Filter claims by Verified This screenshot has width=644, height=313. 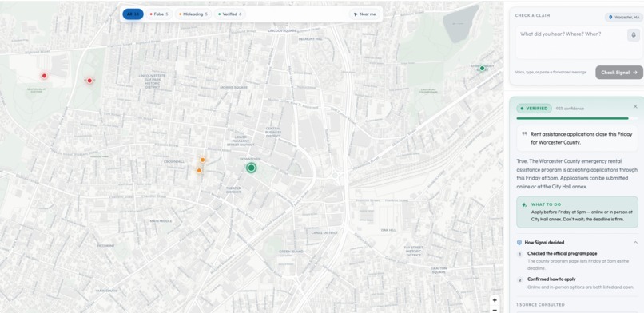click(x=229, y=14)
